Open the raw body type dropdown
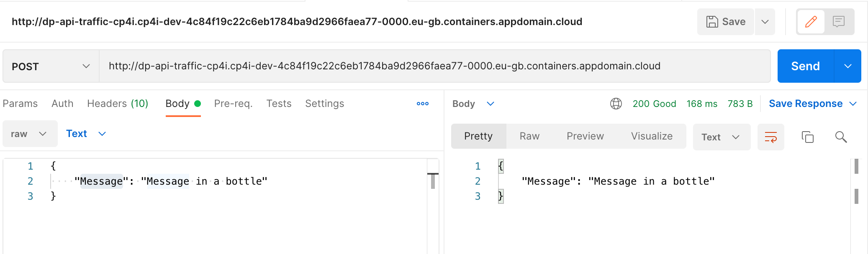This screenshot has height=254, width=868. pyautogui.click(x=30, y=134)
